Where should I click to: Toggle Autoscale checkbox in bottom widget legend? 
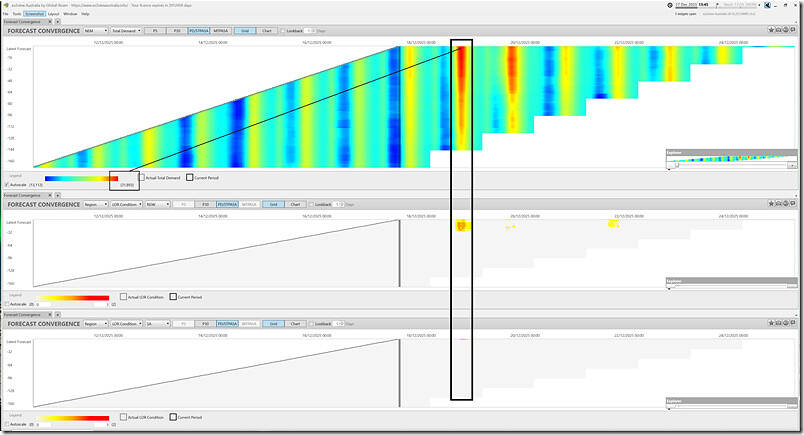click(x=7, y=424)
